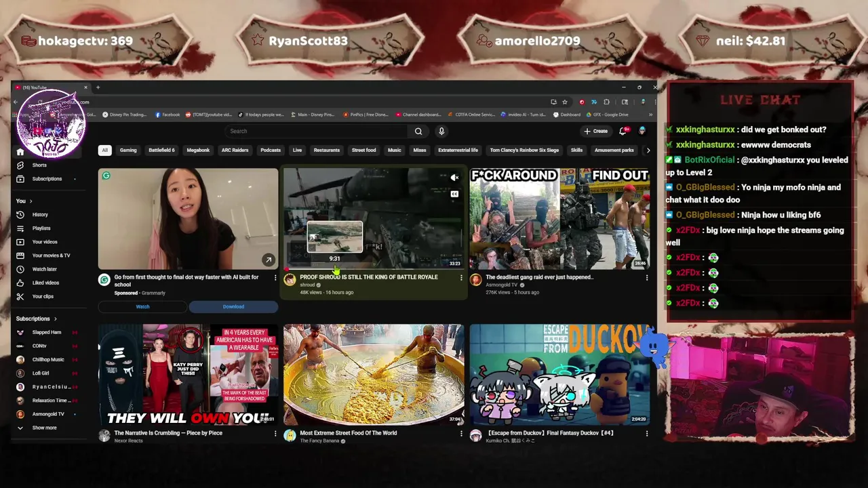
Task: Open The Narrative Is Crumbling thumbnail
Action: (188, 375)
